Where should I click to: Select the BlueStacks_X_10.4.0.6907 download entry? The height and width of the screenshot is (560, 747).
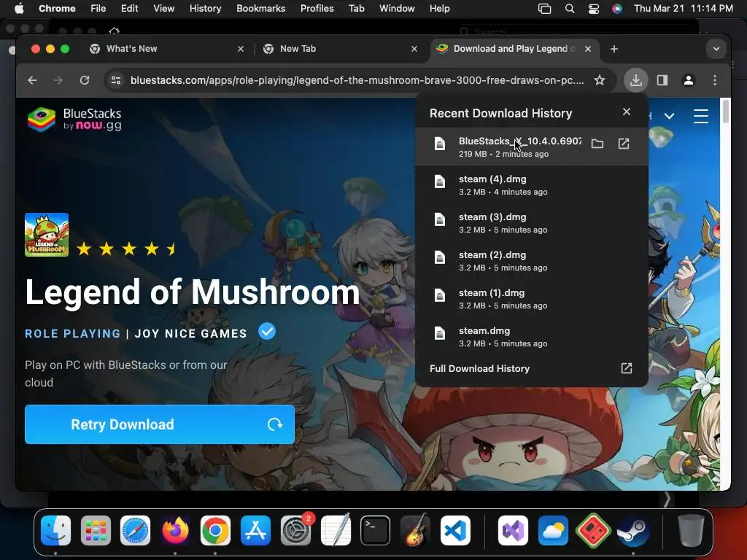(532, 147)
